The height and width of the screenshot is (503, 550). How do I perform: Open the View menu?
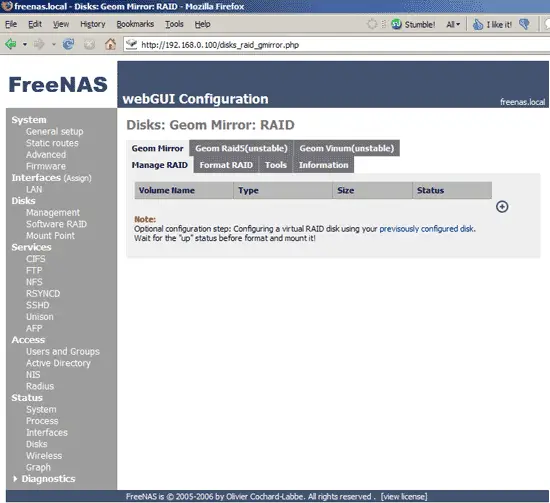pos(61,24)
